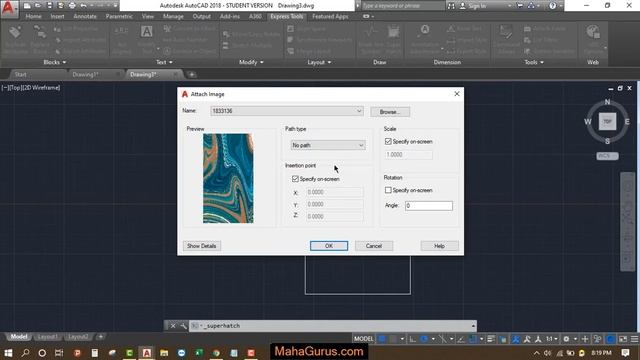Click the Plot printer icon in Quick Access toolbar
The height and width of the screenshot is (360, 640).
pyautogui.click(x=72, y=6)
